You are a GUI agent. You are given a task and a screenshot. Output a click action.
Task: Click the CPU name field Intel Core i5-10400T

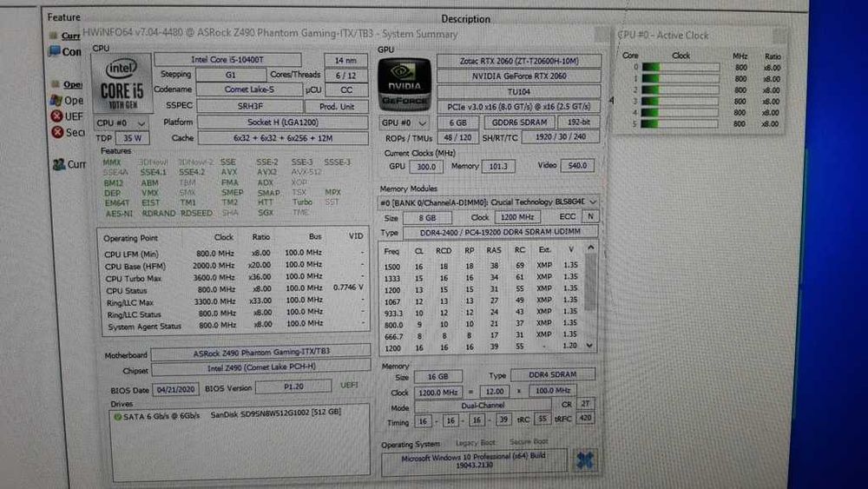(227, 59)
